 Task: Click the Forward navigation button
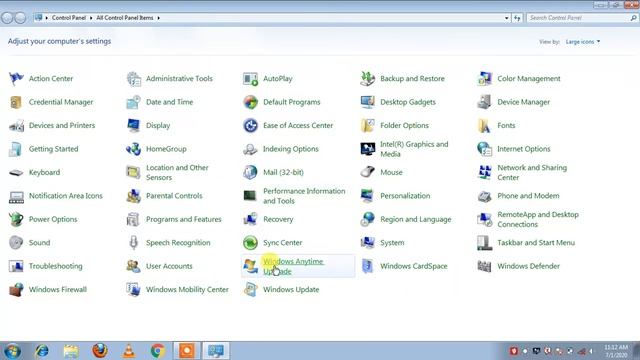pyautogui.click(x=20, y=18)
